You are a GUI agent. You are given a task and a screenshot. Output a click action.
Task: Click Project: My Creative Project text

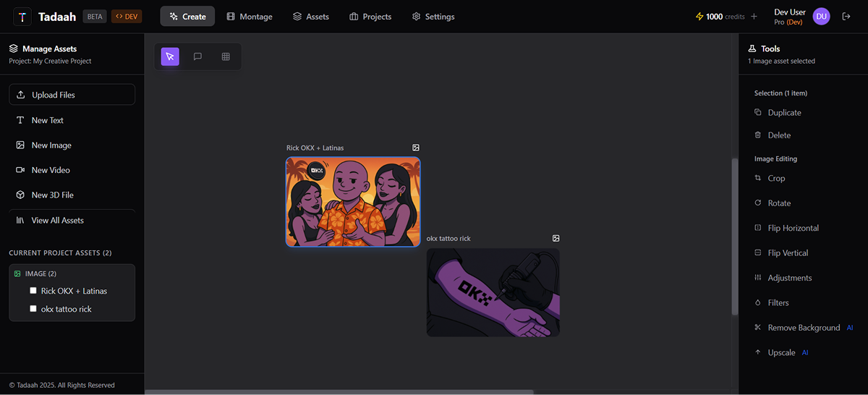pos(50,61)
